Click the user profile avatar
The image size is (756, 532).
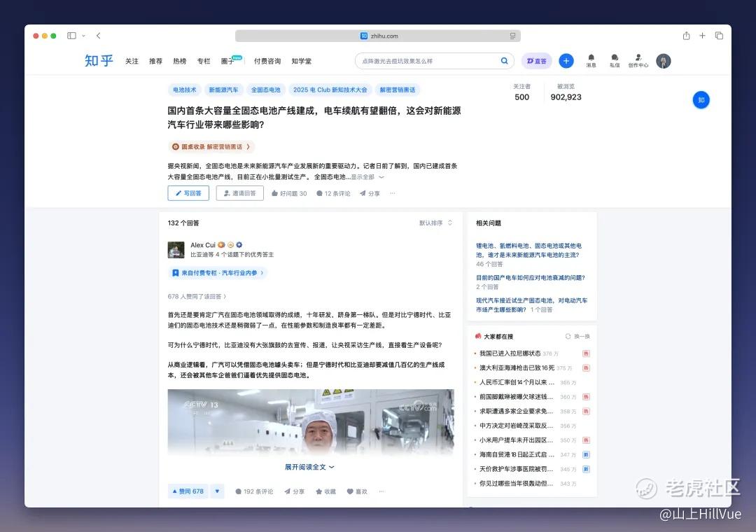point(664,61)
